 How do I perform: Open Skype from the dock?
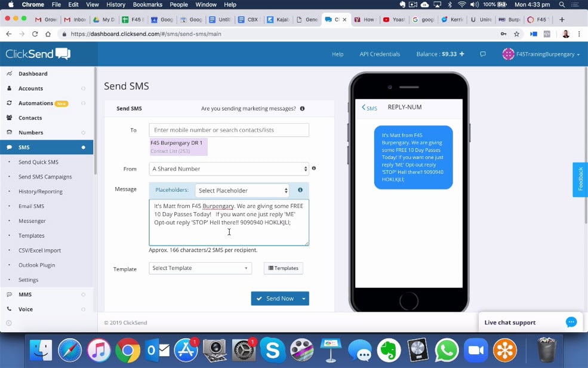[273, 350]
